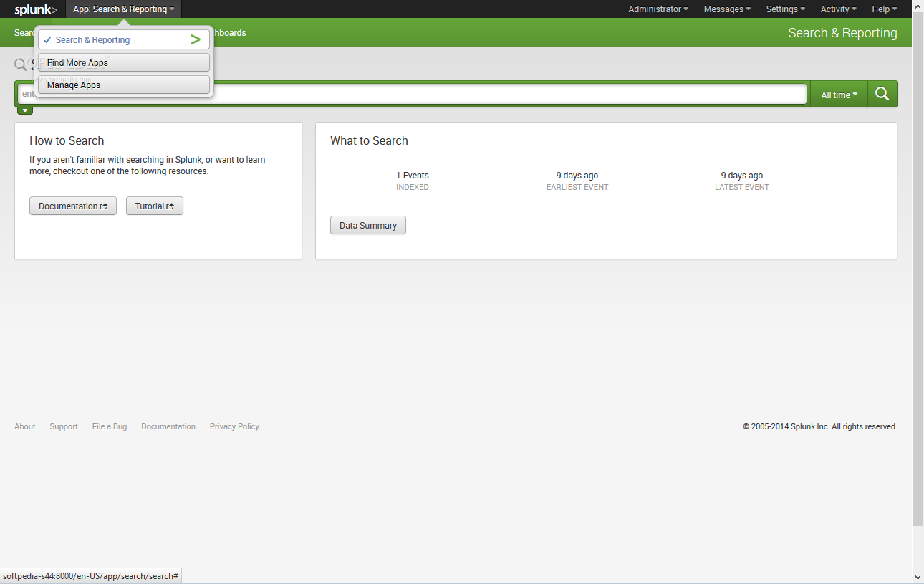Open the Privacy Policy link
Viewport: 924px width, 584px height.
point(234,426)
